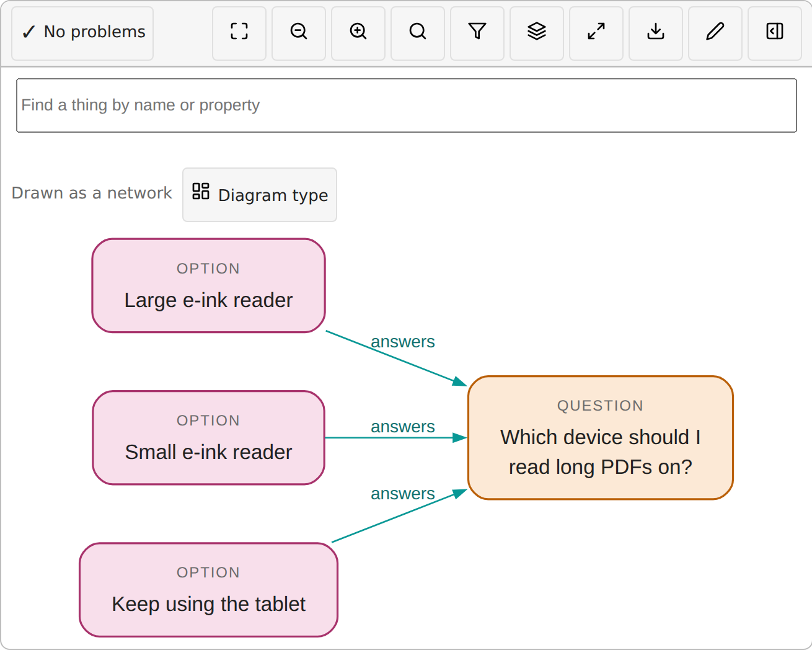Click the No problems status button
This screenshot has width=812, height=650.
pyautogui.click(x=82, y=33)
